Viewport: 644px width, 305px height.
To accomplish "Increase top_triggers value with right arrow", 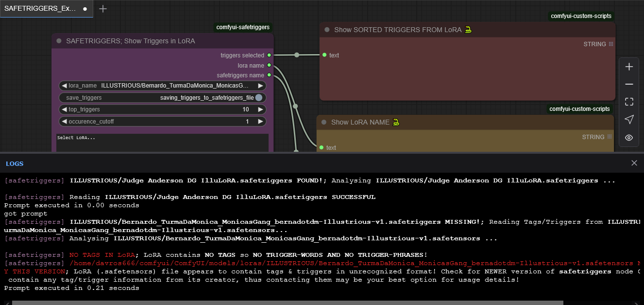I will click(x=261, y=109).
